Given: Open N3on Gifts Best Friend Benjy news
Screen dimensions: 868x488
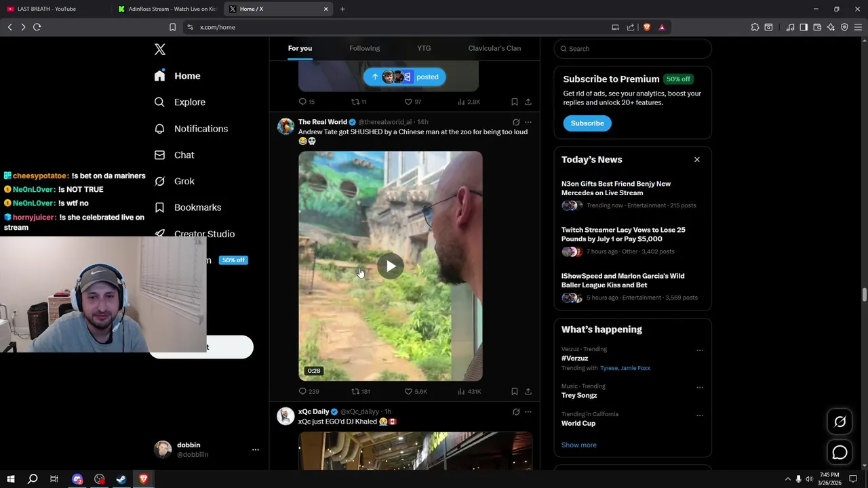Looking at the screenshot, I should 633,195.
